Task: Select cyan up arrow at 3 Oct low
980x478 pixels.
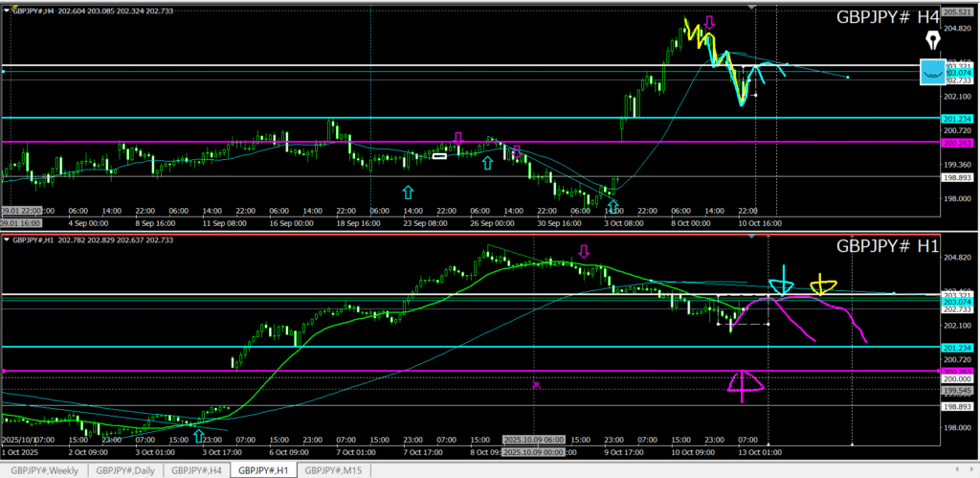Action: [612, 206]
